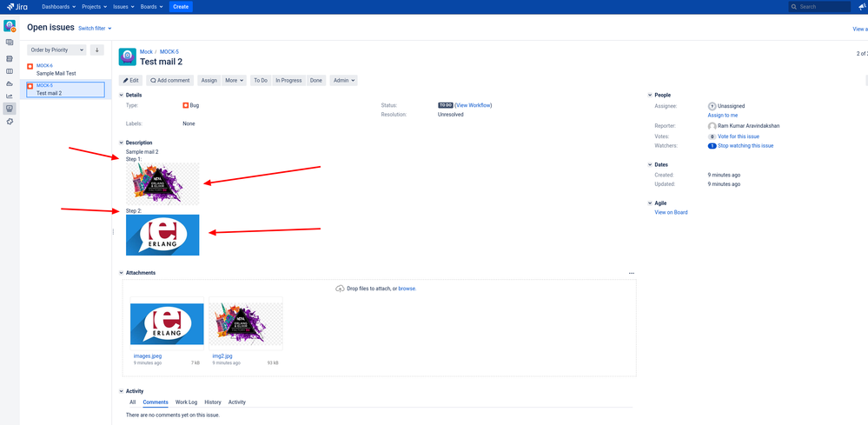Click the Assign to me link

(722, 116)
